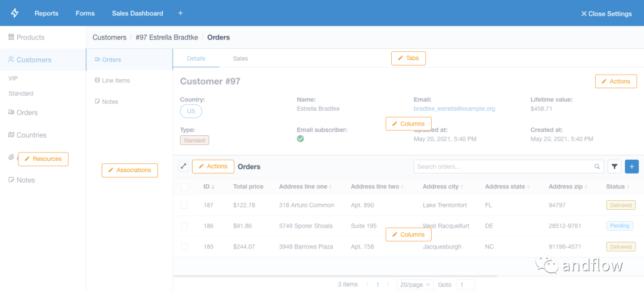Open the 20/page page size dropdown
The height and width of the screenshot is (292, 644).
tap(414, 285)
